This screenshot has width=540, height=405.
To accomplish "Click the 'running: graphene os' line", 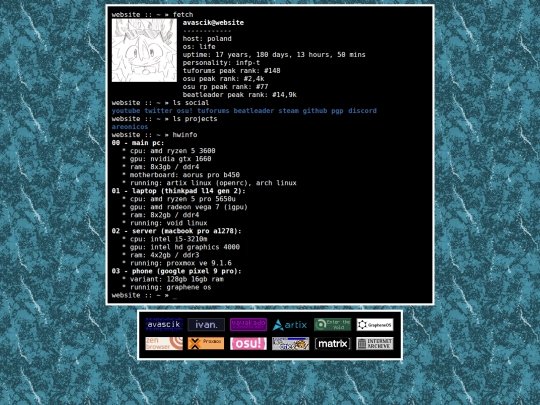I will point(167,287).
